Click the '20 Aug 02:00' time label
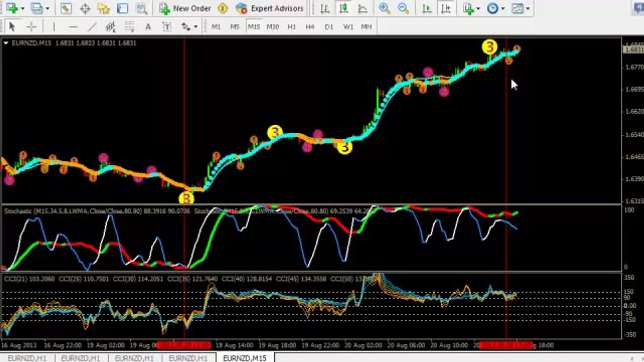The image size is (644, 362). (363, 345)
